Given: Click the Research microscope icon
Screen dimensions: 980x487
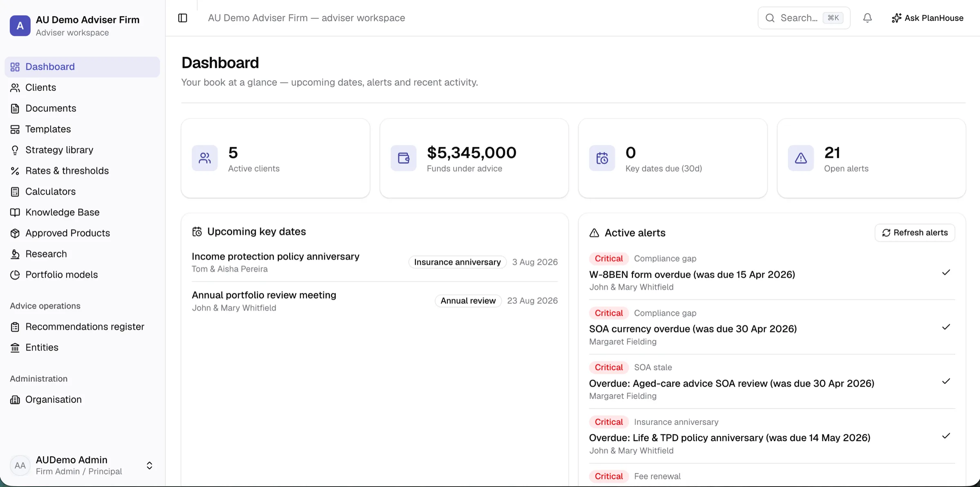Looking at the screenshot, I should click(x=15, y=254).
